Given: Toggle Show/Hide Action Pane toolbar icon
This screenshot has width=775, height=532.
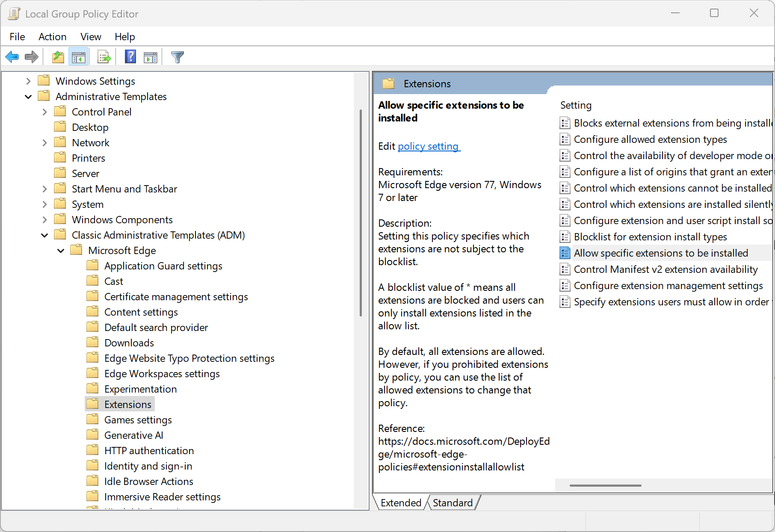Looking at the screenshot, I should point(151,57).
